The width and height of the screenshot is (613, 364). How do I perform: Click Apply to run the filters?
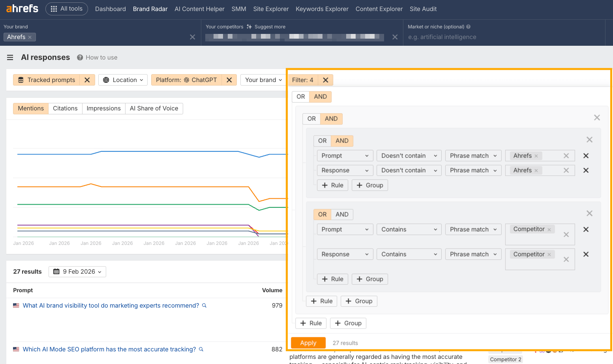point(308,343)
